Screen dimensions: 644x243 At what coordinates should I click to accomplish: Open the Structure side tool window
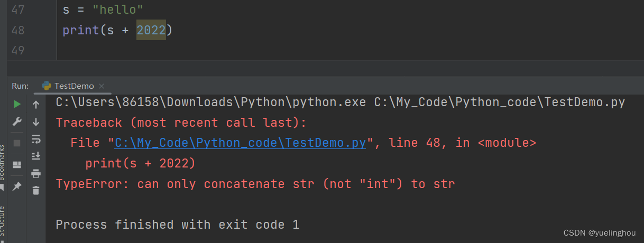point(2,221)
